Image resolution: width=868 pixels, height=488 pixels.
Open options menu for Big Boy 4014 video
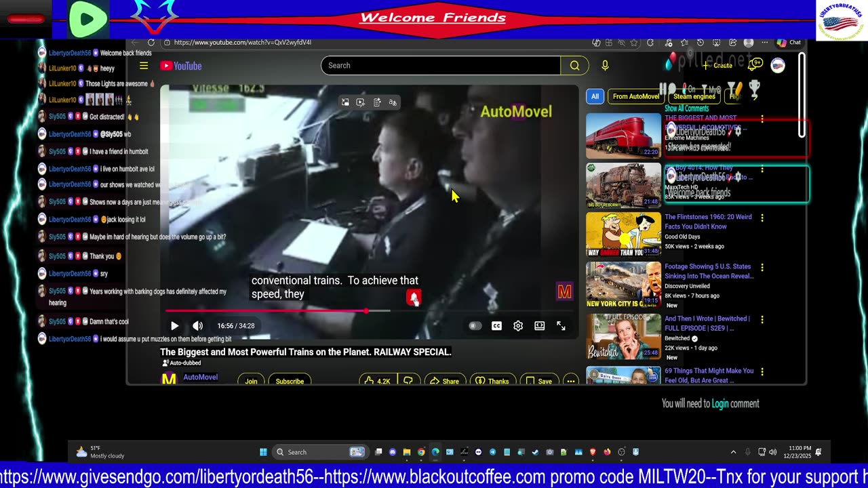click(762, 169)
